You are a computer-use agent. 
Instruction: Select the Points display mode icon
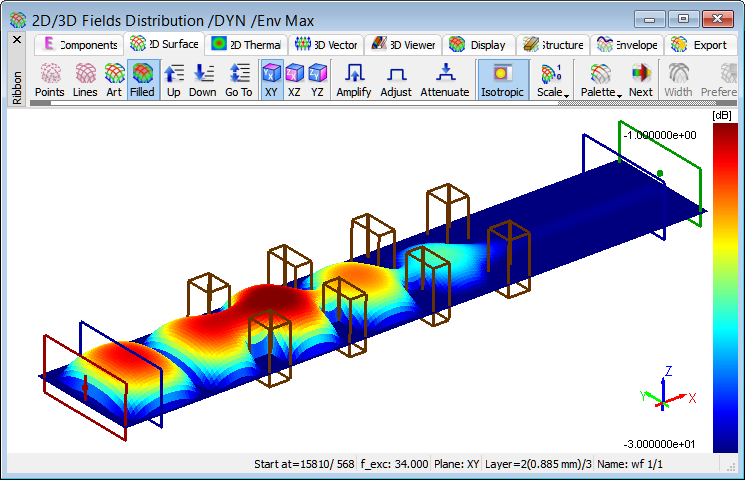click(x=50, y=80)
